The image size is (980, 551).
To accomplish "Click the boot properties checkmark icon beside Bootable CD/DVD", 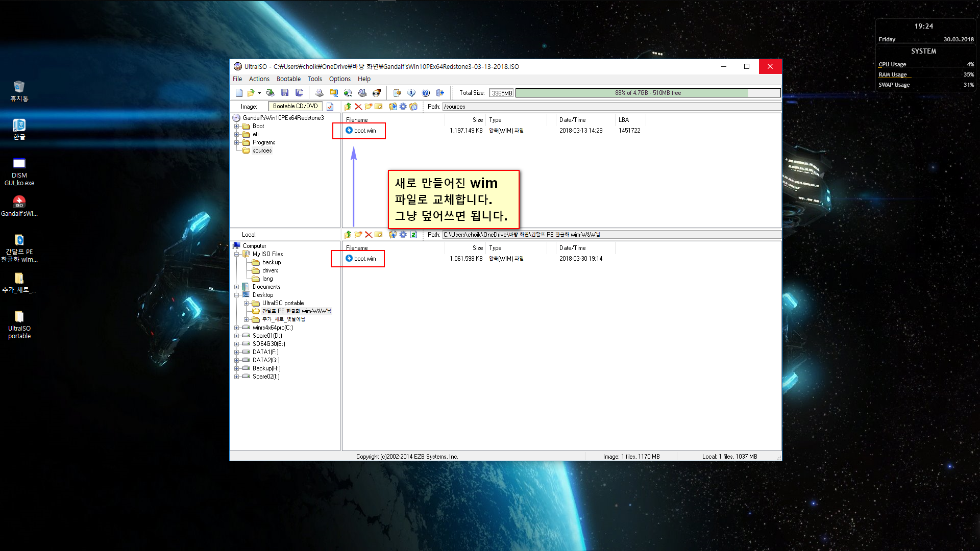I will (x=330, y=107).
